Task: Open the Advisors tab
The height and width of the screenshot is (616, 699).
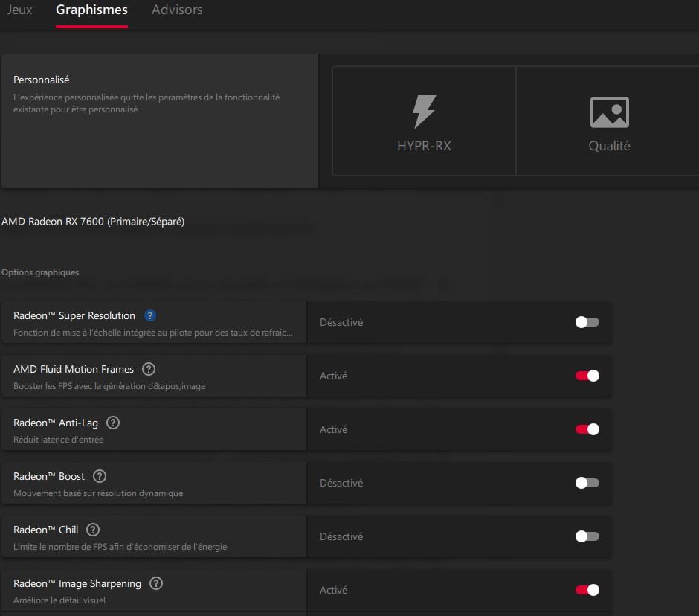Action: (x=177, y=10)
